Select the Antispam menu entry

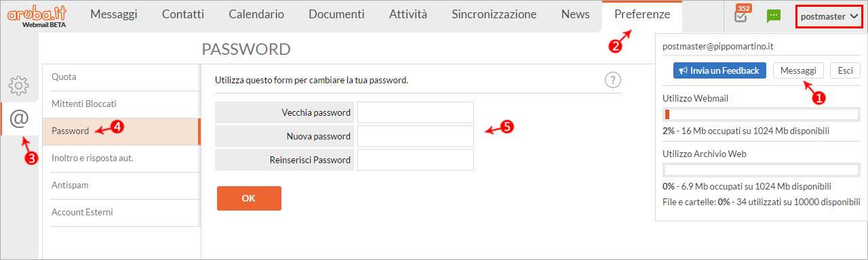tap(121, 186)
